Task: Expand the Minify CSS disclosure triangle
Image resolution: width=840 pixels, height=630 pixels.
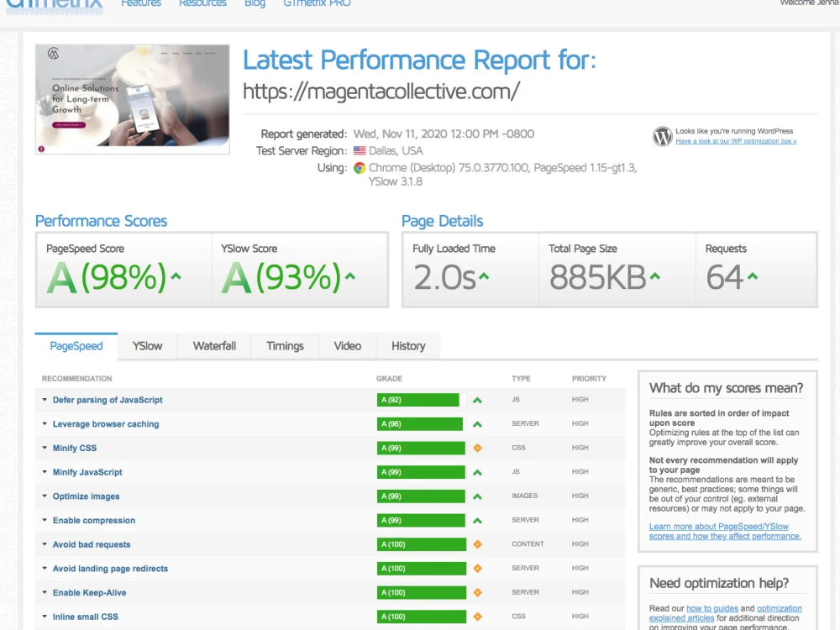Action: [45, 448]
